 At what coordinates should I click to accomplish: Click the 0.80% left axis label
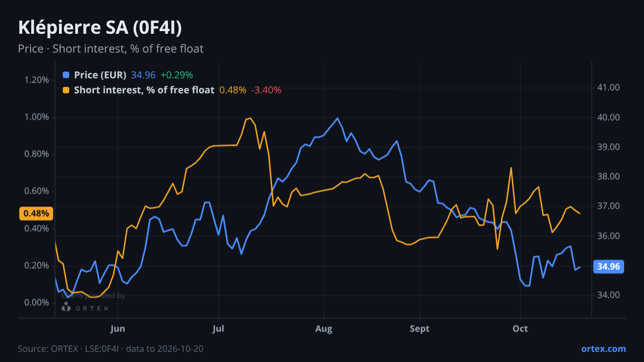point(36,154)
